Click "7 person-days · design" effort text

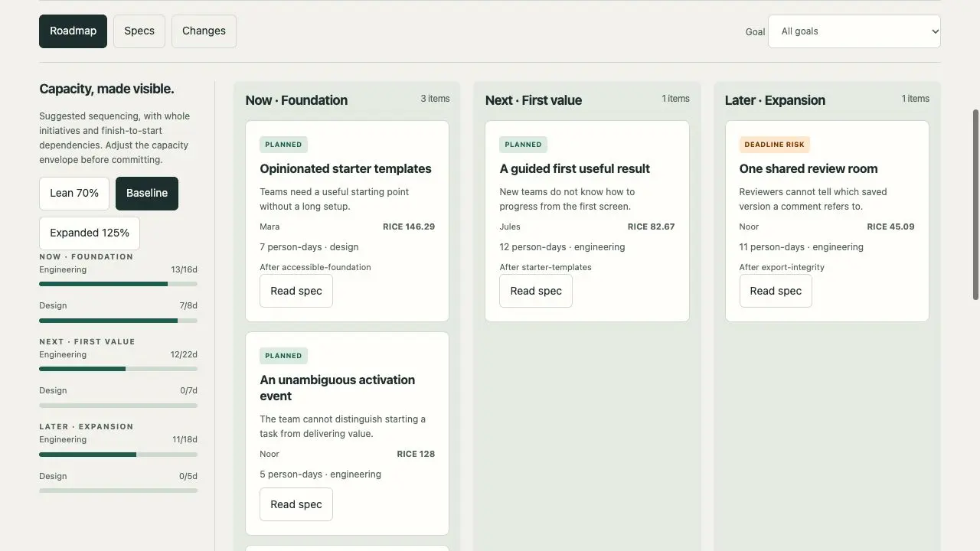click(x=309, y=247)
